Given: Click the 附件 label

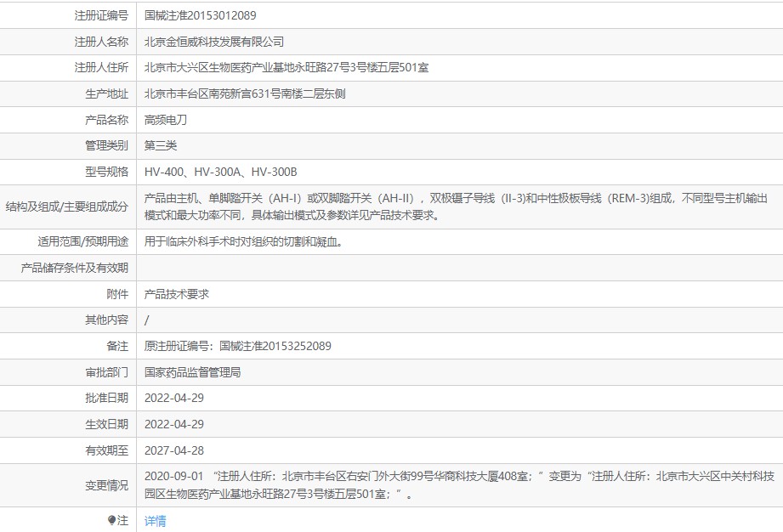Looking at the screenshot, I should [117, 294].
